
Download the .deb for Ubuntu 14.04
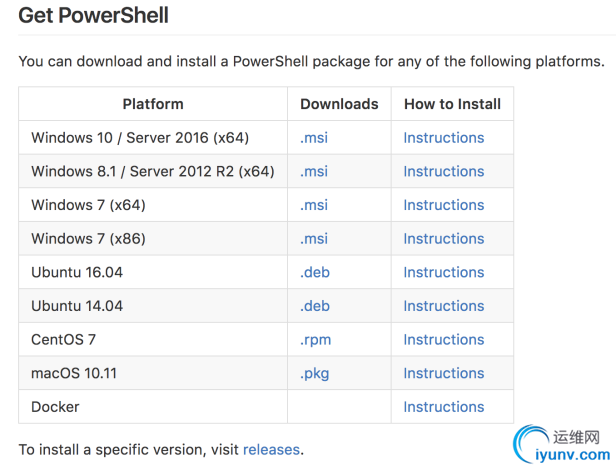coord(315,306)
